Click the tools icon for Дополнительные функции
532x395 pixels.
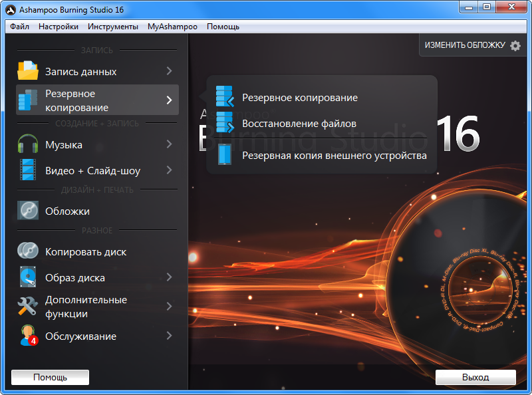[x=28, y=306]
